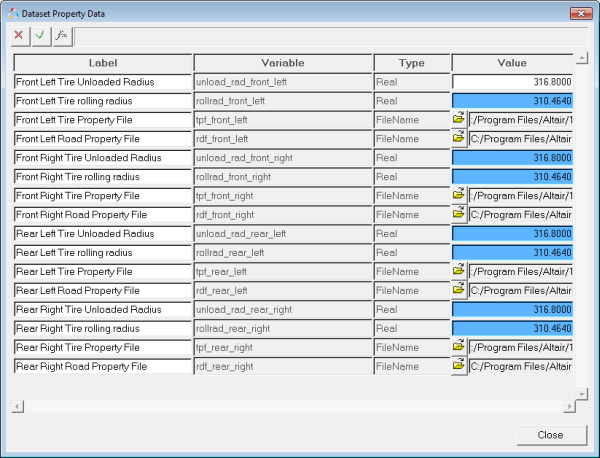Edit Rear Right Tire Unloaded Radius label field
This screenshot has width=600, height=458.
(103, 309)
